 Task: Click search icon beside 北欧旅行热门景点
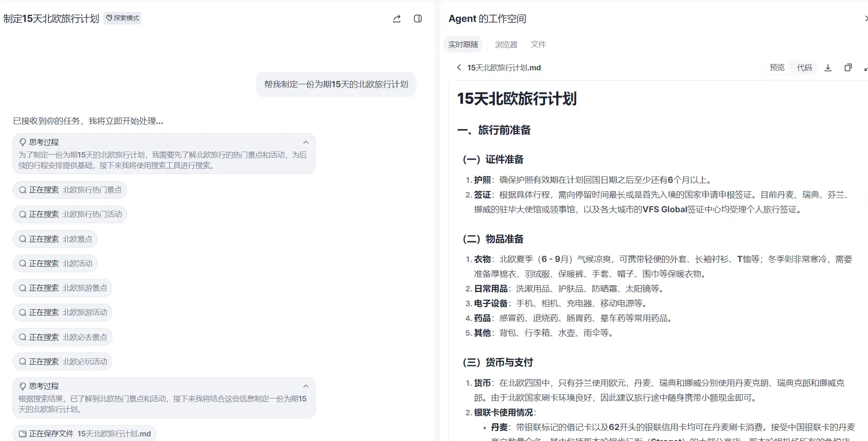click(x=23, y=190)
